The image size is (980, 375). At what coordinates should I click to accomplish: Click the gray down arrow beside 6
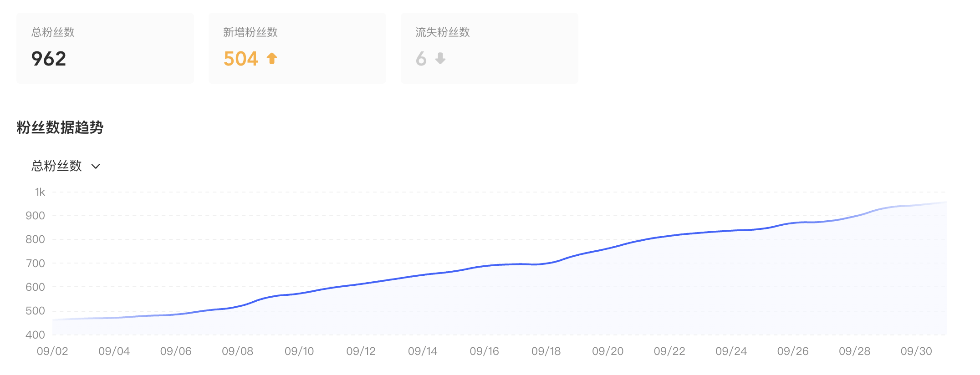pos(440,59)
